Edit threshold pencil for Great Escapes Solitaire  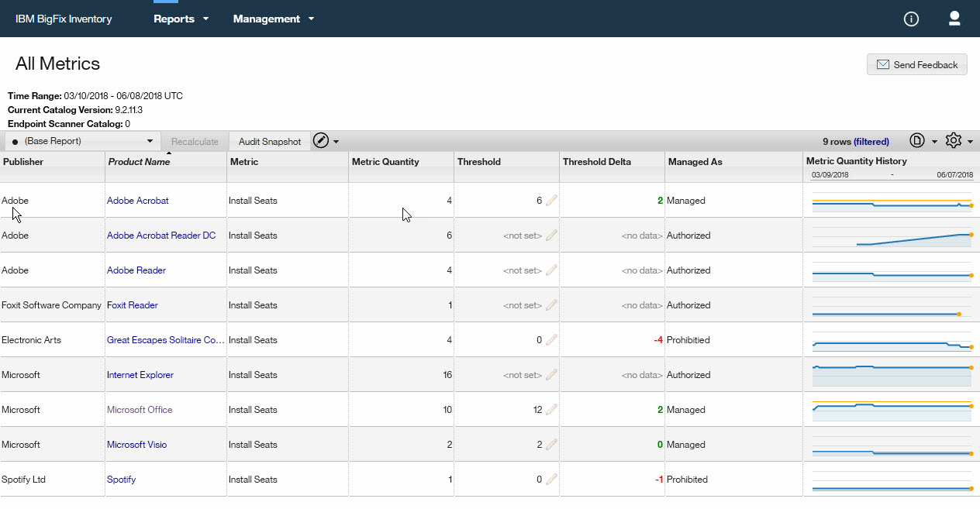coord(551,340)
